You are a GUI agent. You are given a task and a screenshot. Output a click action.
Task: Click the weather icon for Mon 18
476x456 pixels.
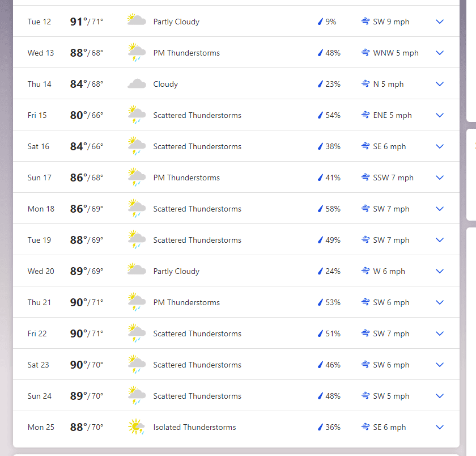137,208
